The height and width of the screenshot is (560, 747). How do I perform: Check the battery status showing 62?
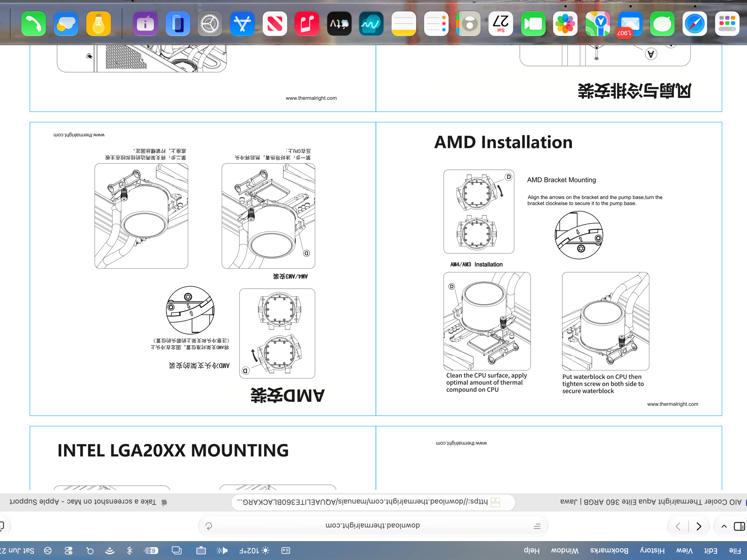pyautogui.click(x=152, y=551)
